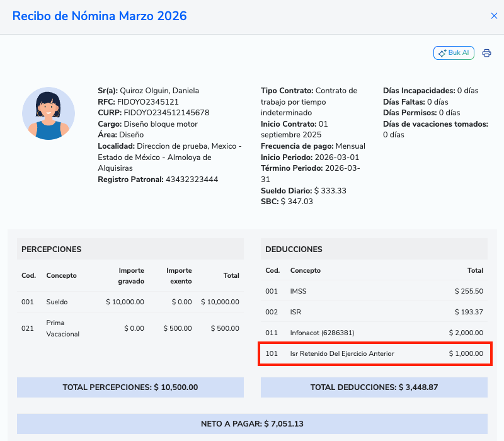Click the employee avatar picture

[x=49, y=113]
